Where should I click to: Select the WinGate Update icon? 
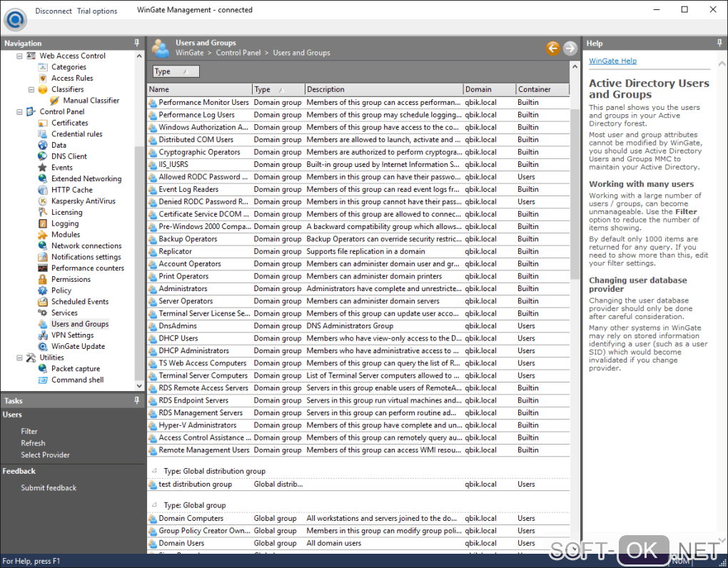pyautogui.click(x=43, y=346)
